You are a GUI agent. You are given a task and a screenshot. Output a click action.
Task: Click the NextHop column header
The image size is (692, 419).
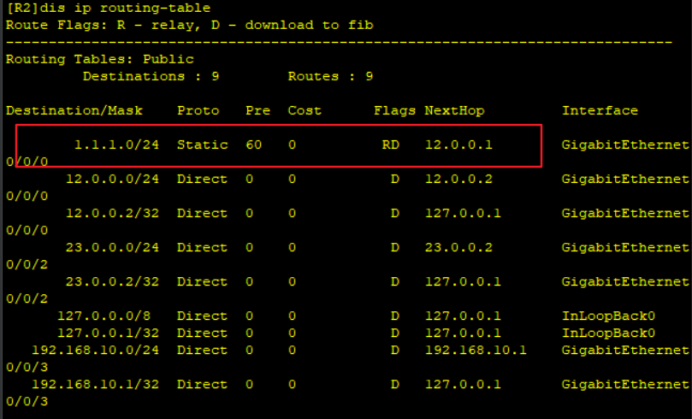(455, 110)
